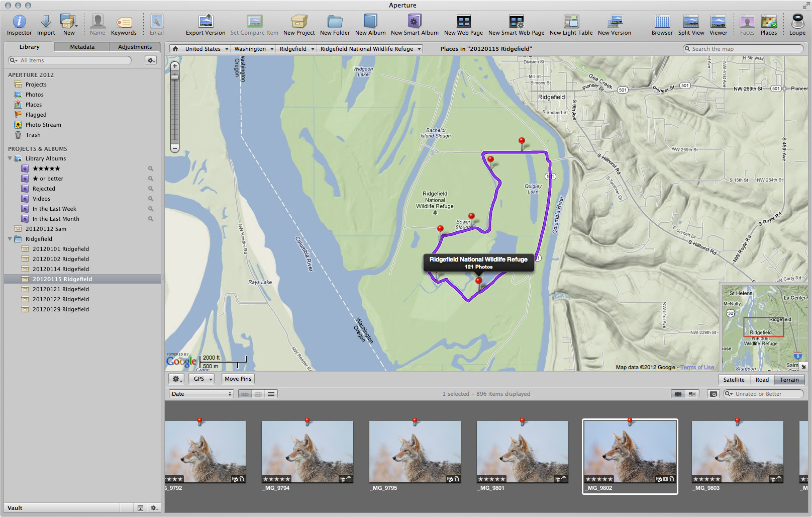812x517 pixels.
Task: Open the Date sort dropdown
Action: click(201, 394)
